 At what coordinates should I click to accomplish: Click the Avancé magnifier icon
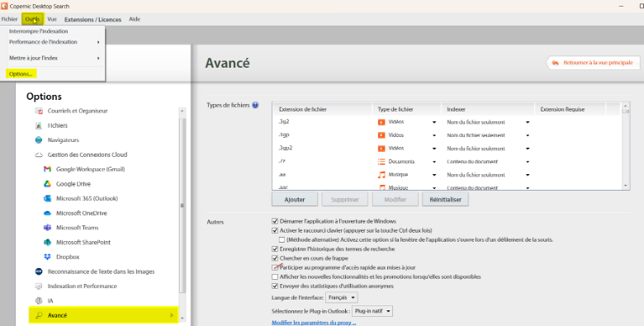point(39,315)
